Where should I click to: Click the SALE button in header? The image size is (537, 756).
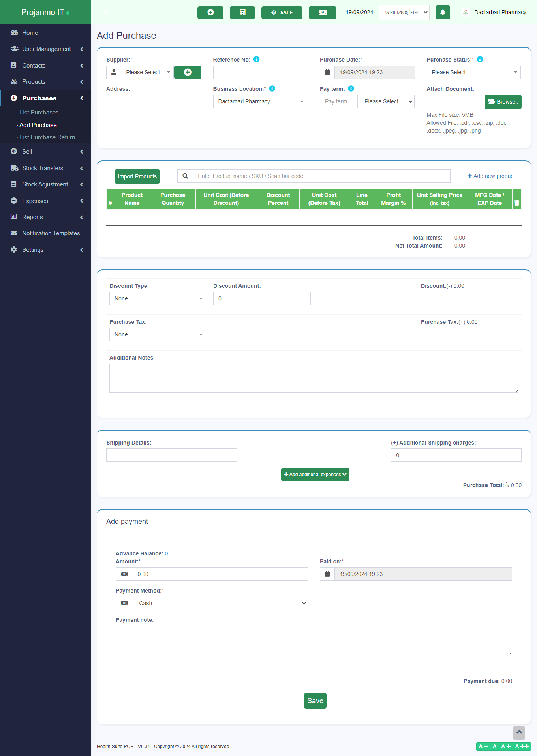pyautogui.click(x=282, y=13)
